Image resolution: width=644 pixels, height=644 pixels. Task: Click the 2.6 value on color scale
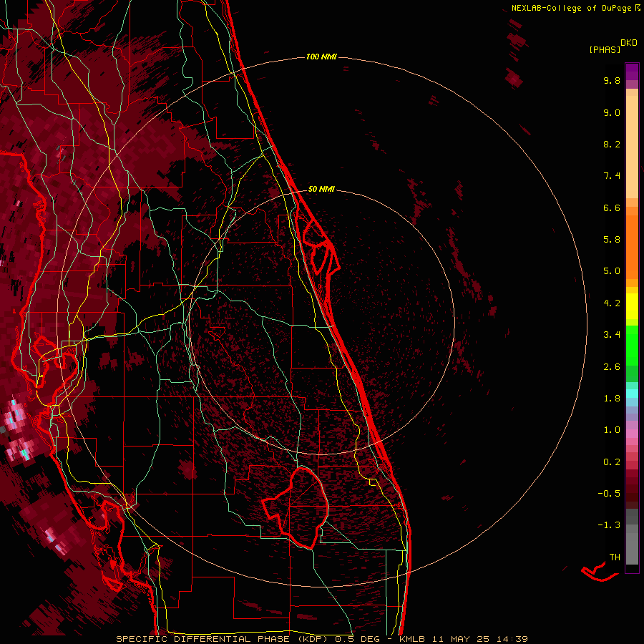click(x=612, y=367)
